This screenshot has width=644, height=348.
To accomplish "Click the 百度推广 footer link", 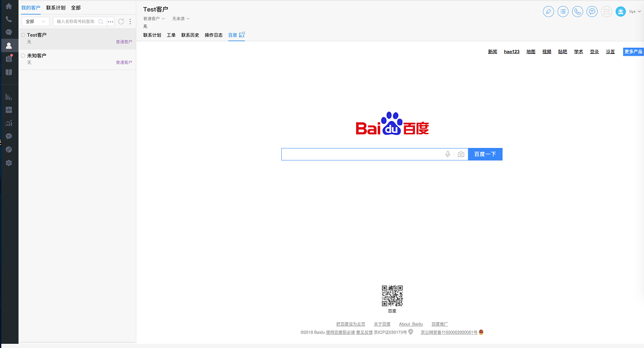I will click(440, 324).
